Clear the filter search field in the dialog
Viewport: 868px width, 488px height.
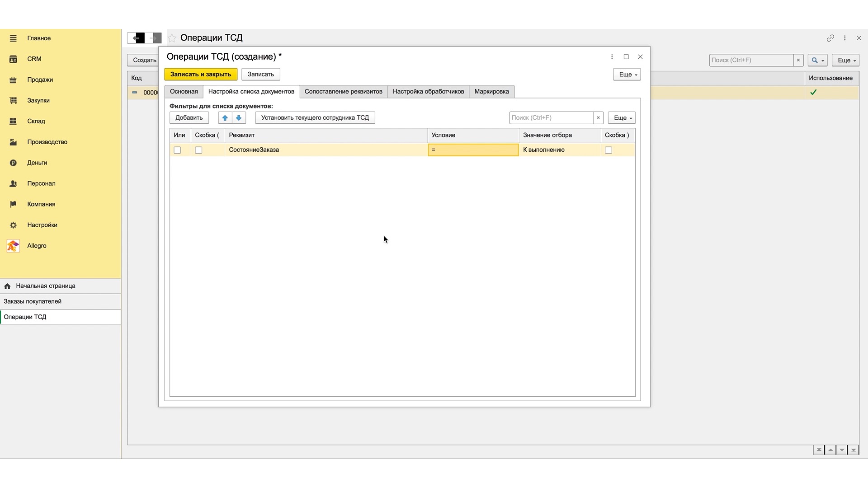tap(599, 118)
